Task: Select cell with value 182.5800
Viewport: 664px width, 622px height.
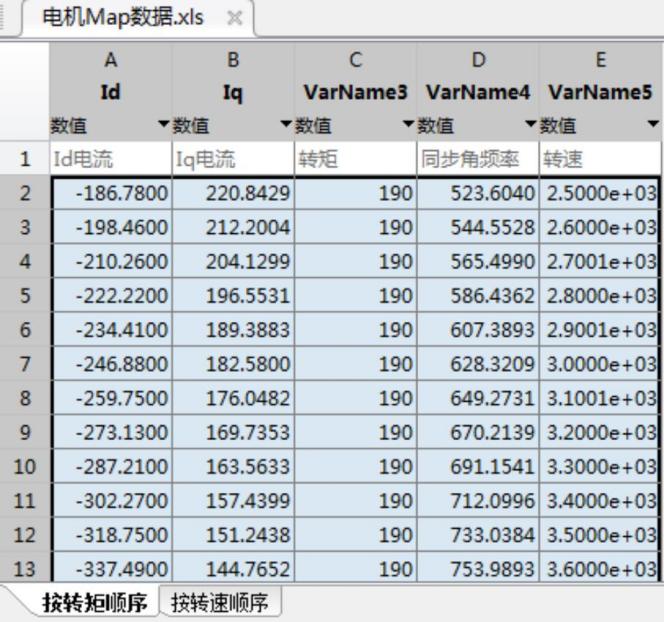Action: (233, 364)
